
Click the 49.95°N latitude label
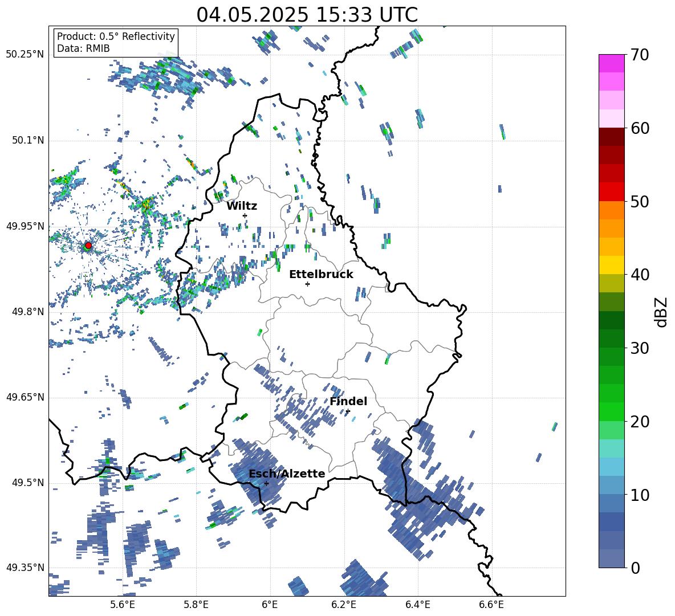click(x=25, y=226)
